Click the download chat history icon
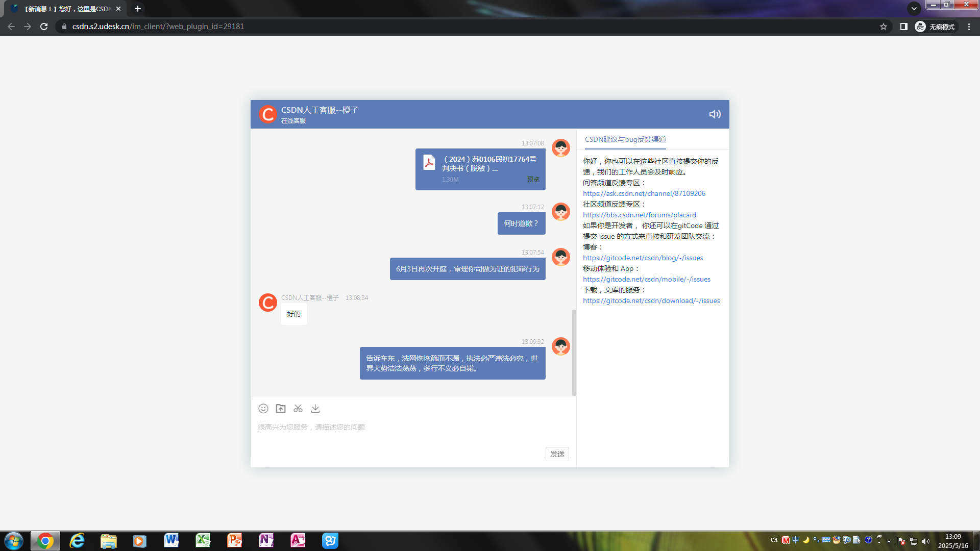980x551 pixels. click(315, 409)
